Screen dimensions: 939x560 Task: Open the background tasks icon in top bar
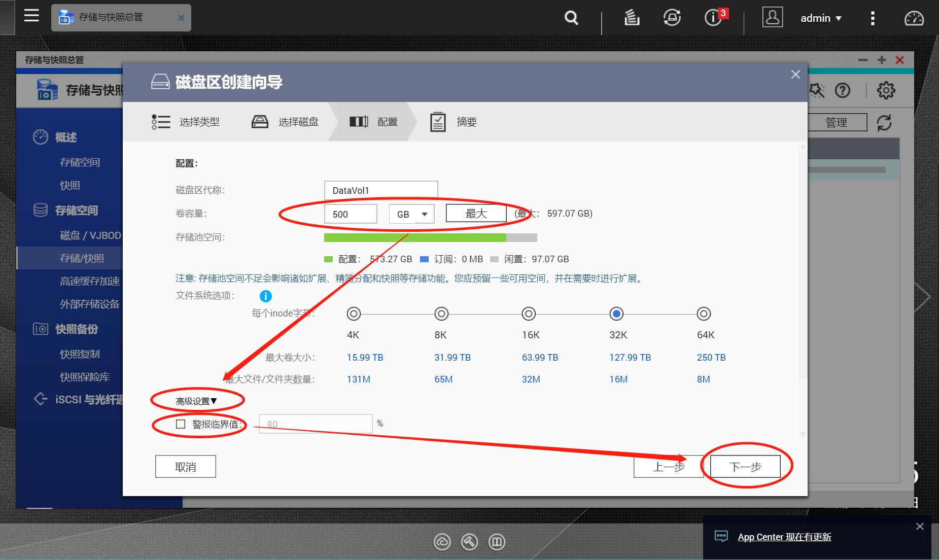click(632, 18)
